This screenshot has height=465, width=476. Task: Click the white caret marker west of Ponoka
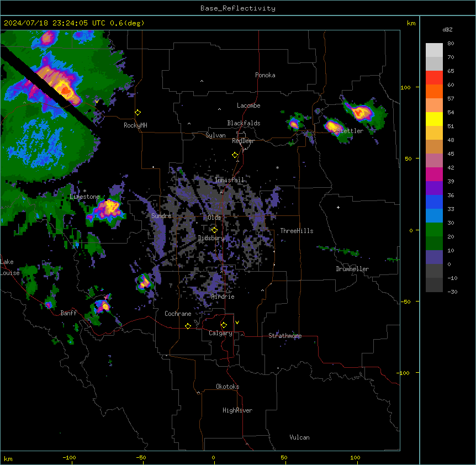(x=202, y=81)
